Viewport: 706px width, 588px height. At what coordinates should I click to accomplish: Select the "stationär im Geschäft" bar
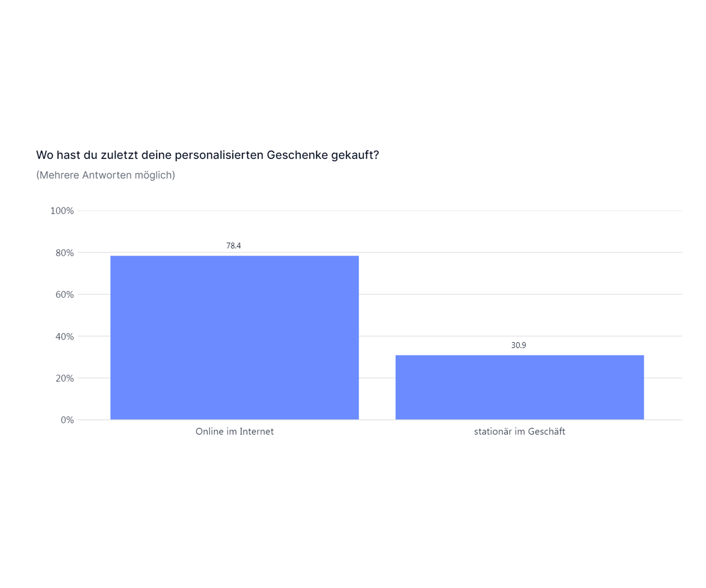(x=519, y=387)
